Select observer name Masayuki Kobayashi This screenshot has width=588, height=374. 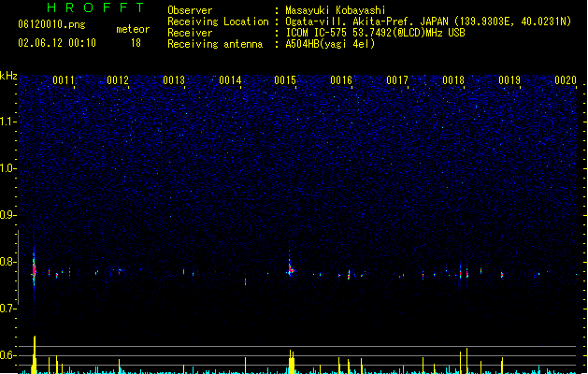pos(336,10)
